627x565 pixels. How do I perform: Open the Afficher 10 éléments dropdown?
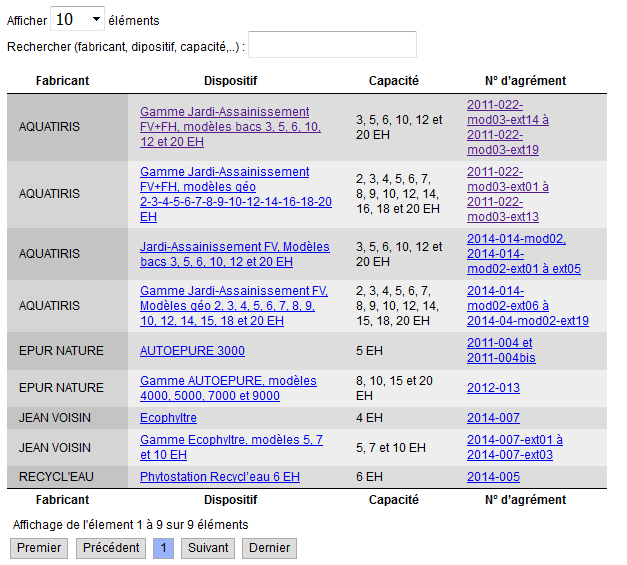coord(77,19)
